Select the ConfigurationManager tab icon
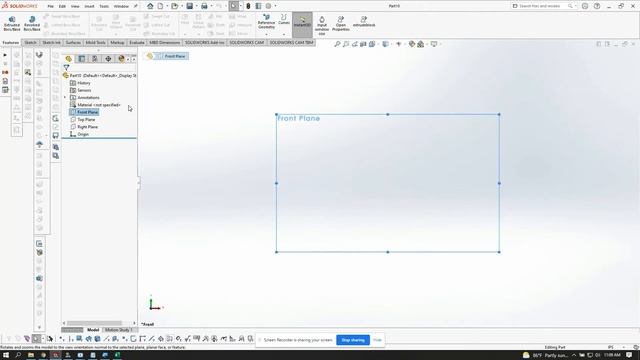The image size is (640, 360). (x=95, y=59)
